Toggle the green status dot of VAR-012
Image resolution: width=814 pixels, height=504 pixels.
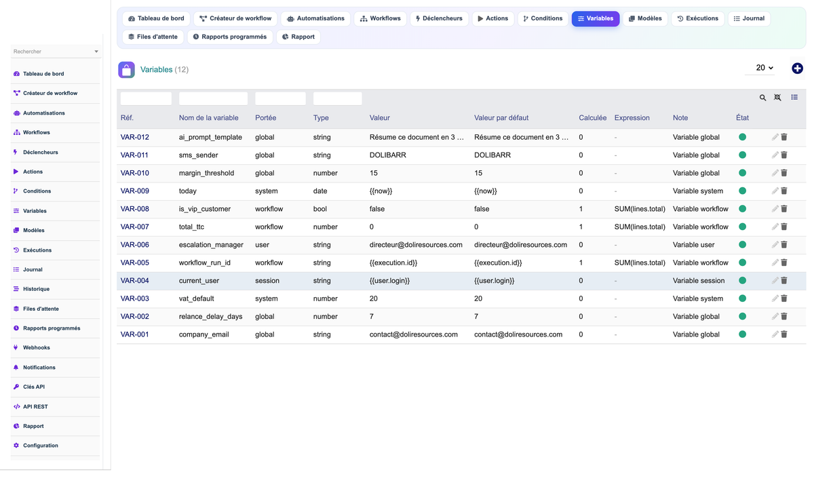tap(742, 137)
